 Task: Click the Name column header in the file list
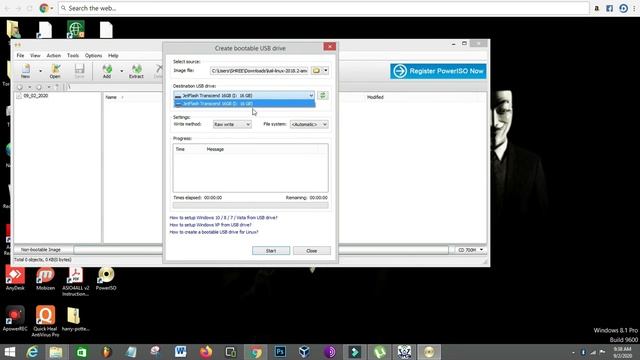(x=111, y=97)
